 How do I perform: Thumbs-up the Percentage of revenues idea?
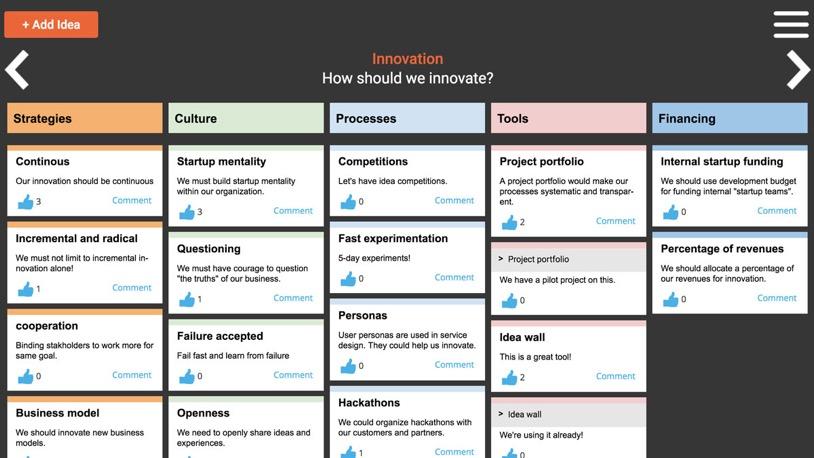671,299
